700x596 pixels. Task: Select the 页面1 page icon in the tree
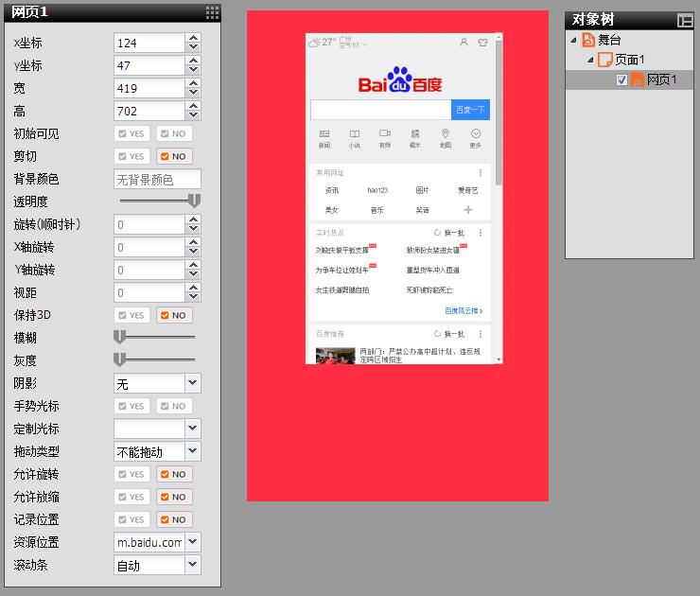pos(604,60)
